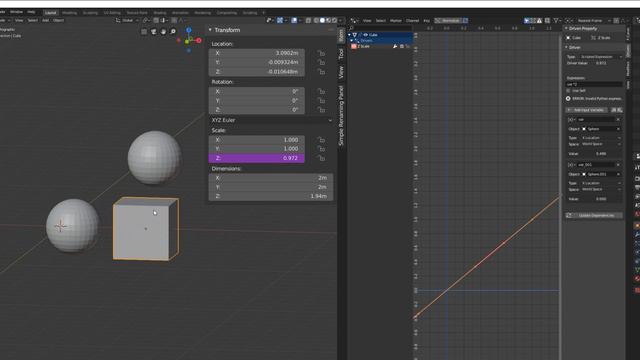Click the snap magnet icon
The width and height of the screenshot is (640, 360).
[156, 20]
